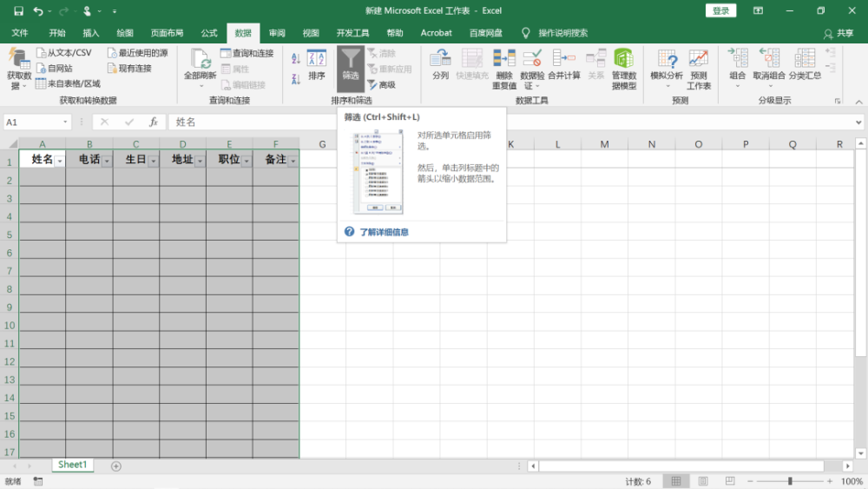The image size is (868, 489).
Task: Open Manage Data Model (管理数据模型)
Action: pos(624,69)
